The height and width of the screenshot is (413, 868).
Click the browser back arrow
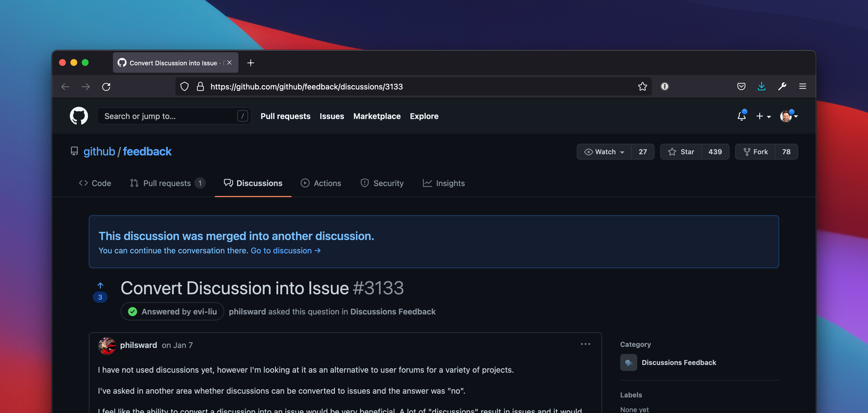[x=65, y=87]
